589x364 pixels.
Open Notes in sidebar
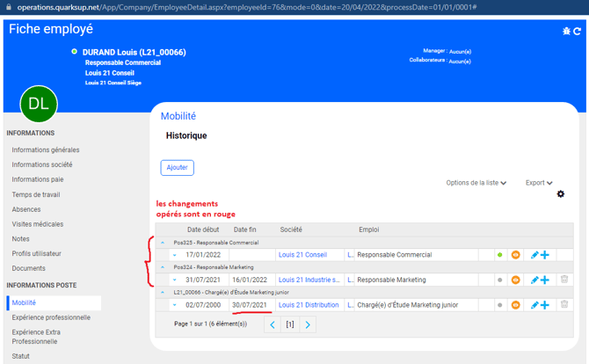pos(21,239)
